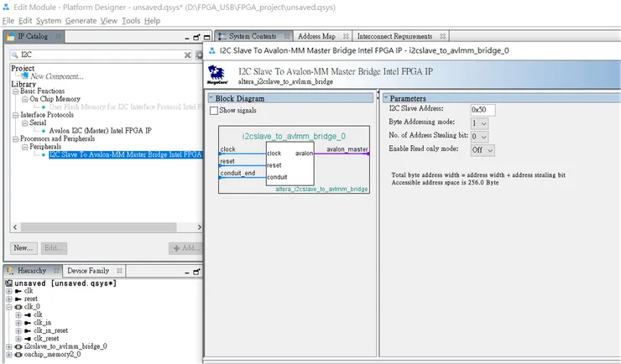Collapse the Peripherals tree node
The width and height of the screenshot is (621, 364).
click(25, 147)
